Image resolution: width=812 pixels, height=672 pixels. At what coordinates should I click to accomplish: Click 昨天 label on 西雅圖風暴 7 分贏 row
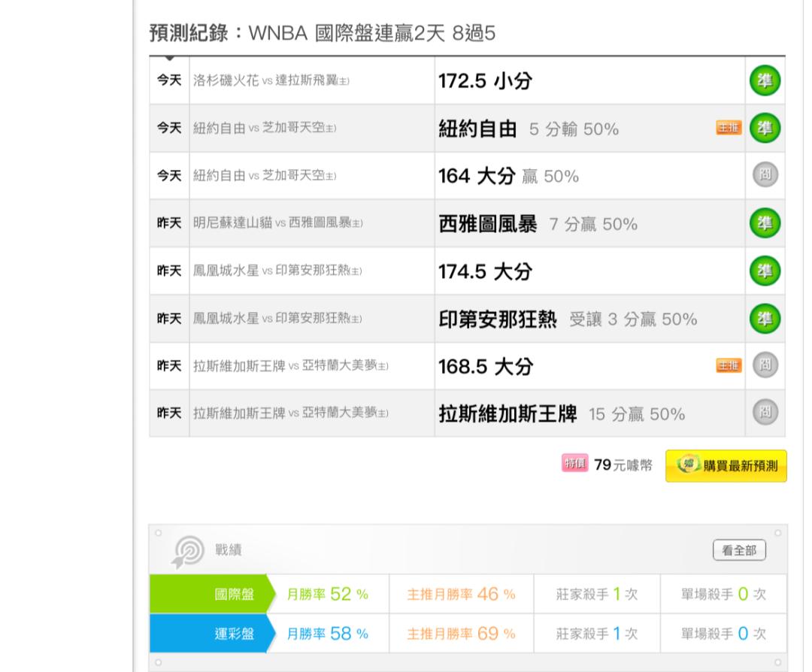click(169, 223)
